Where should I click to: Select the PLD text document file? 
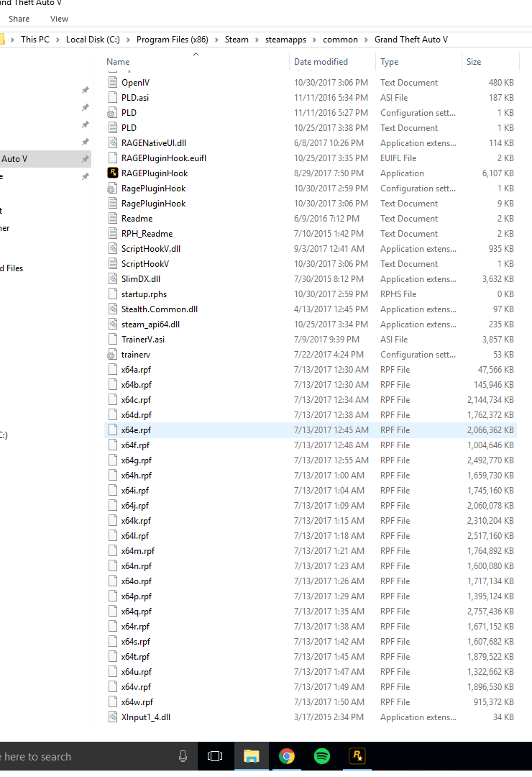click(311, 128)
